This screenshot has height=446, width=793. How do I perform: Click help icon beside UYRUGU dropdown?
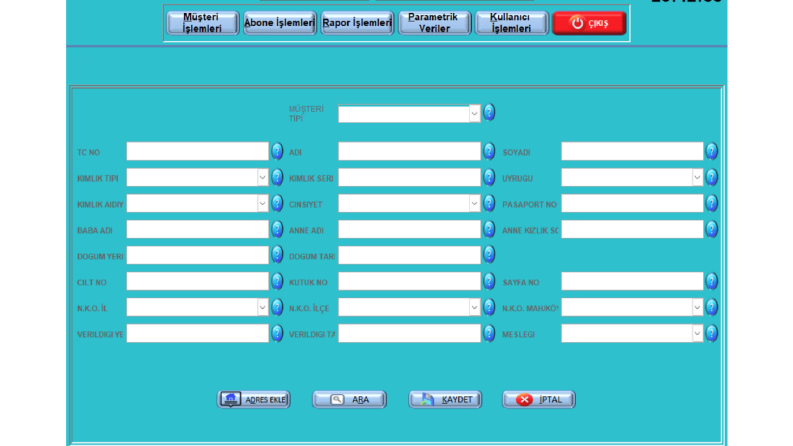pos(712,177)
